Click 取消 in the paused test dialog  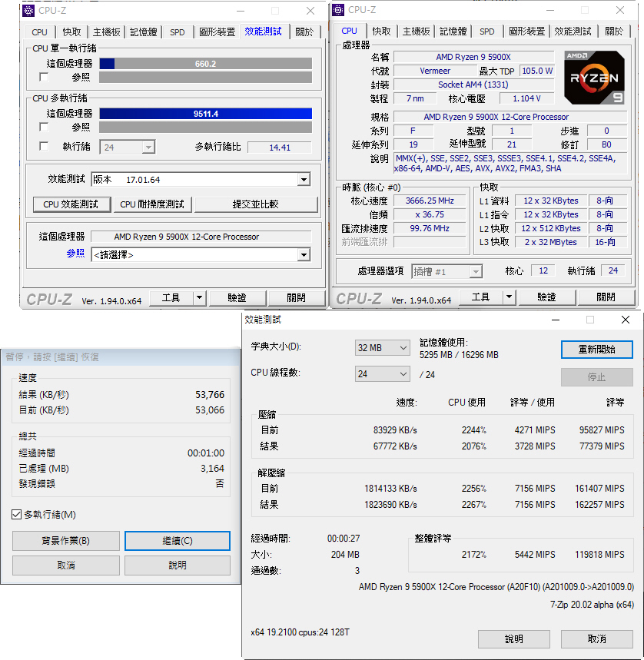pyautogui.click(x=65, y=565)
